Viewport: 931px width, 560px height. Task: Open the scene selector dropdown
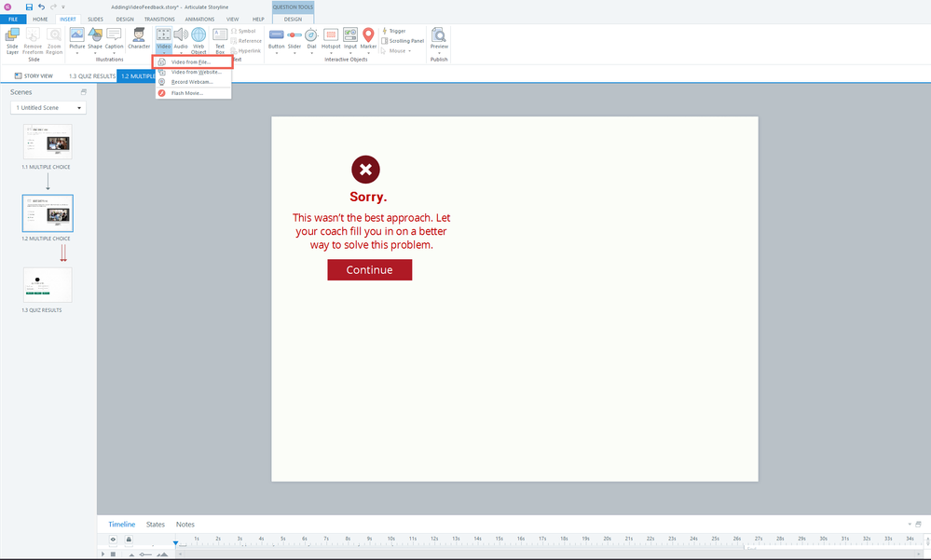coord(48,108)
